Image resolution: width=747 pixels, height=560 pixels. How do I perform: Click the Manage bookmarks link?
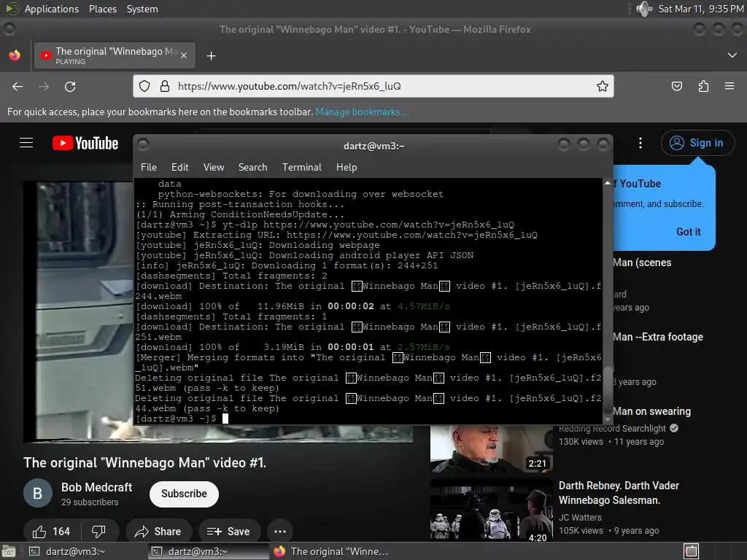pos(362,112)
